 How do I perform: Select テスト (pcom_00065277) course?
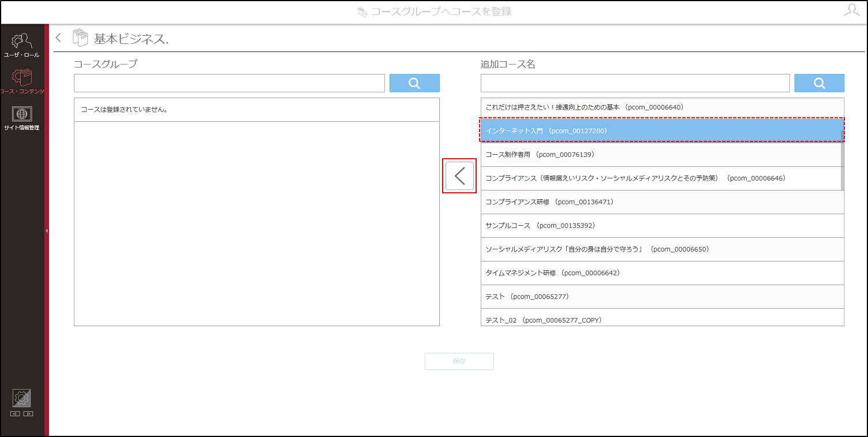[x=662, y=297]
